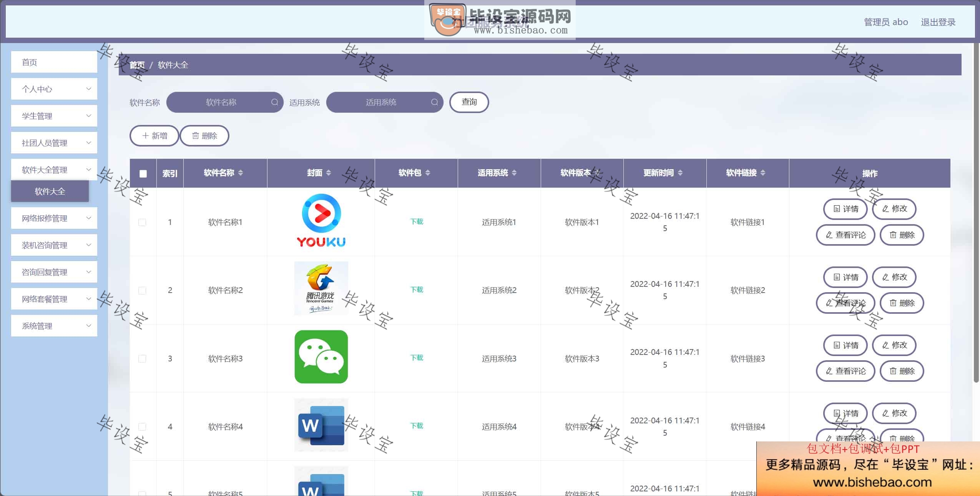The image size is (980, 496).
Task: Sort by 软件链接 column arrows
Action: (x=763, y=173)
